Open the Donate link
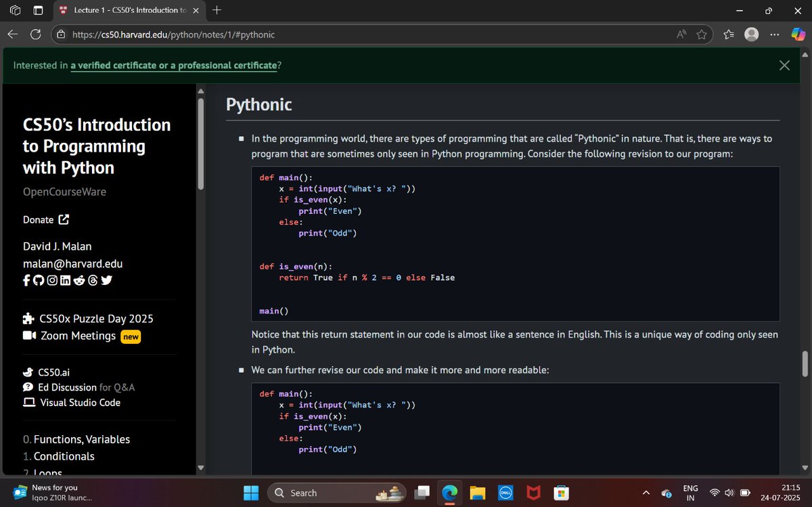 pyautogui.click(x=46, y=219)
